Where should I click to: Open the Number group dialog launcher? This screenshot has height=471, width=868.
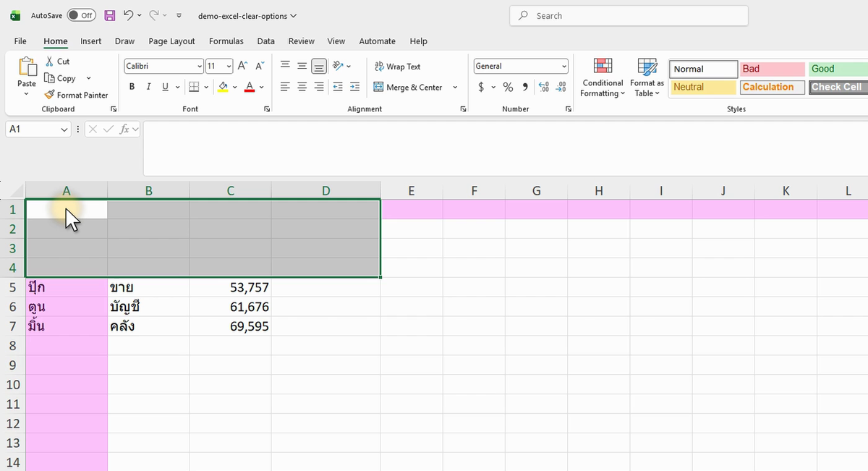[568, 109]
